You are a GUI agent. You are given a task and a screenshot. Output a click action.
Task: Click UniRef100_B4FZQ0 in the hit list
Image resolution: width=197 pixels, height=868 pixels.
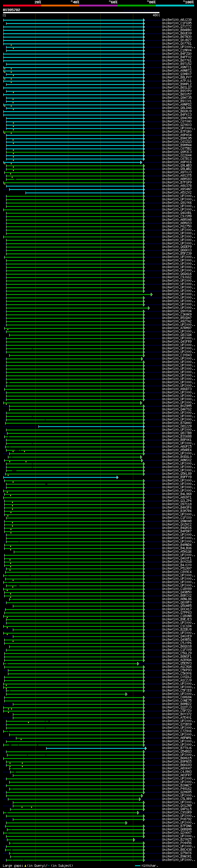177,54
